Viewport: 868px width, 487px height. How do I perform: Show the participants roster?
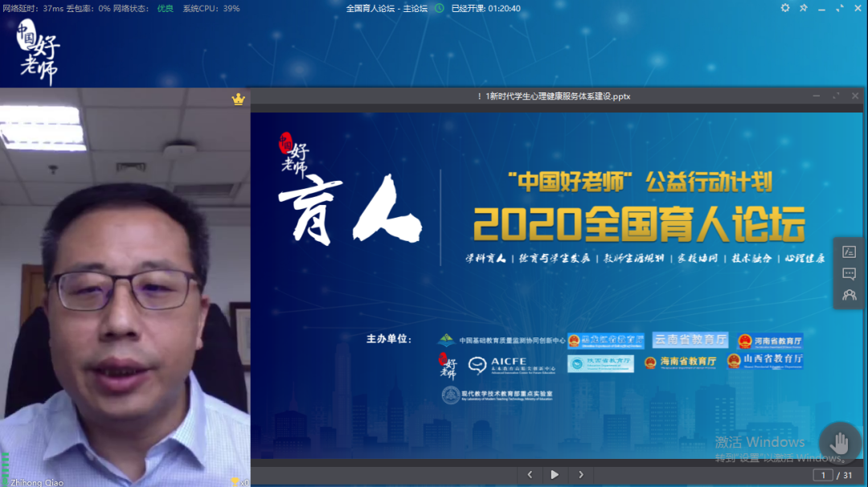[x=850, y=295]
